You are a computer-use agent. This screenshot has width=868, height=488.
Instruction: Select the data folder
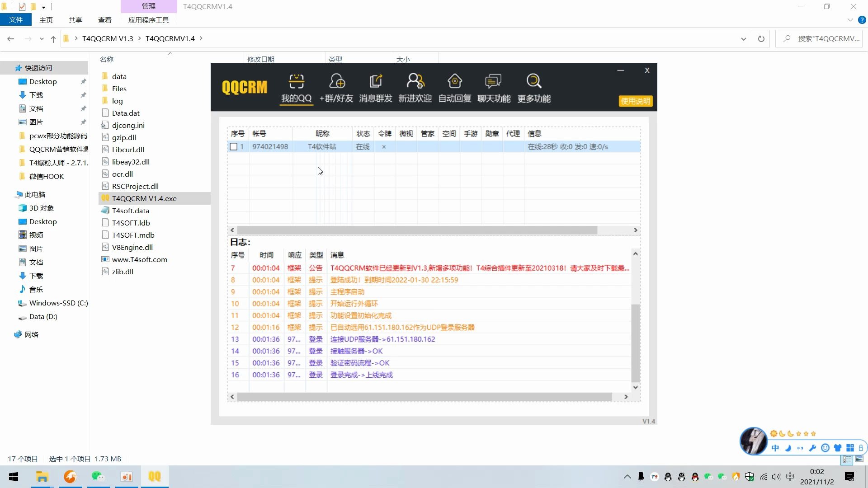click(119, 76)
